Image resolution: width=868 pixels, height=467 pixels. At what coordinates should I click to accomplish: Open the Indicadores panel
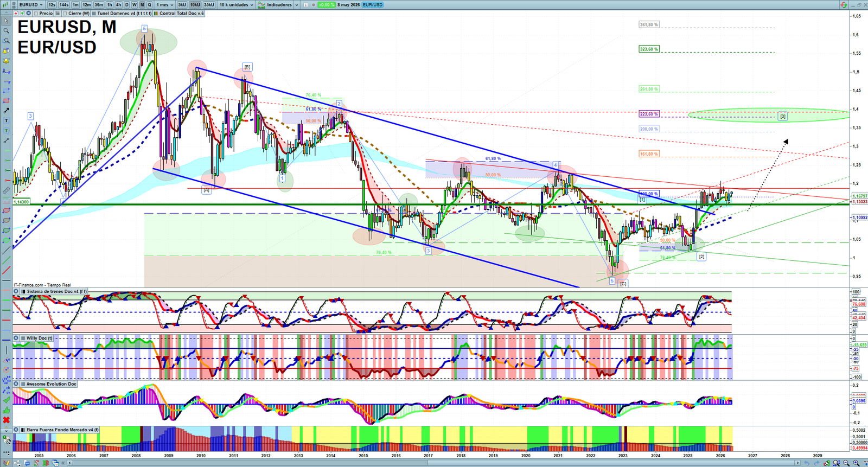pyautogui.click(x=276, y=5)
